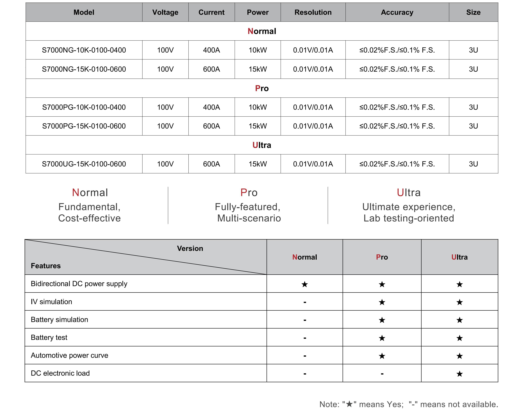Viewport: 524px width, 420px height.
Task: Click the 600A current cell for S7000PG-15K
Action: pyautogui.click(x=211, y=126)
